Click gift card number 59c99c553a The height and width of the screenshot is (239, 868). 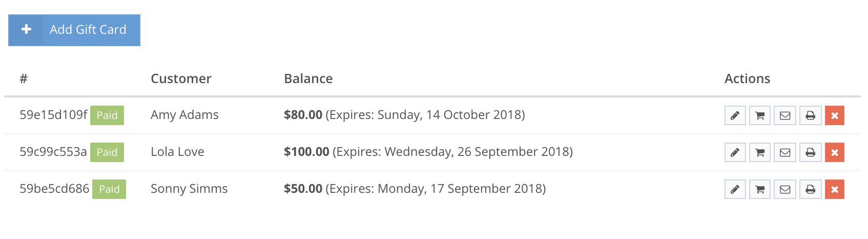tap(53, 152)
